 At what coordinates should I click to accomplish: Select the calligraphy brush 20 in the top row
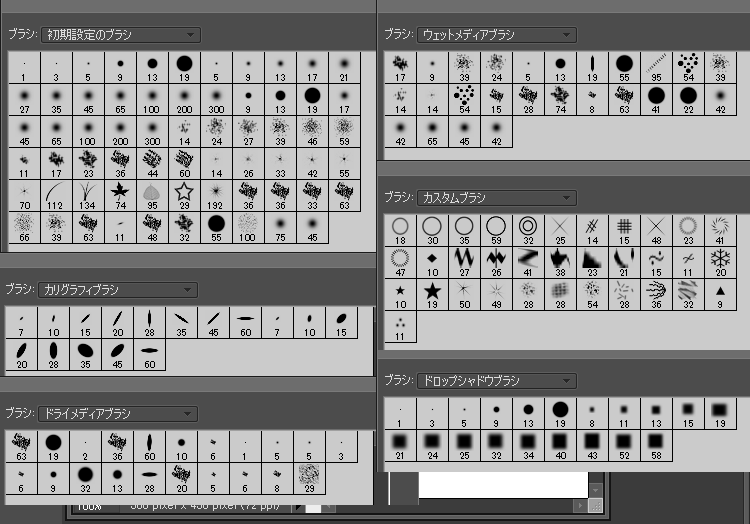click(x=117, y=323)
